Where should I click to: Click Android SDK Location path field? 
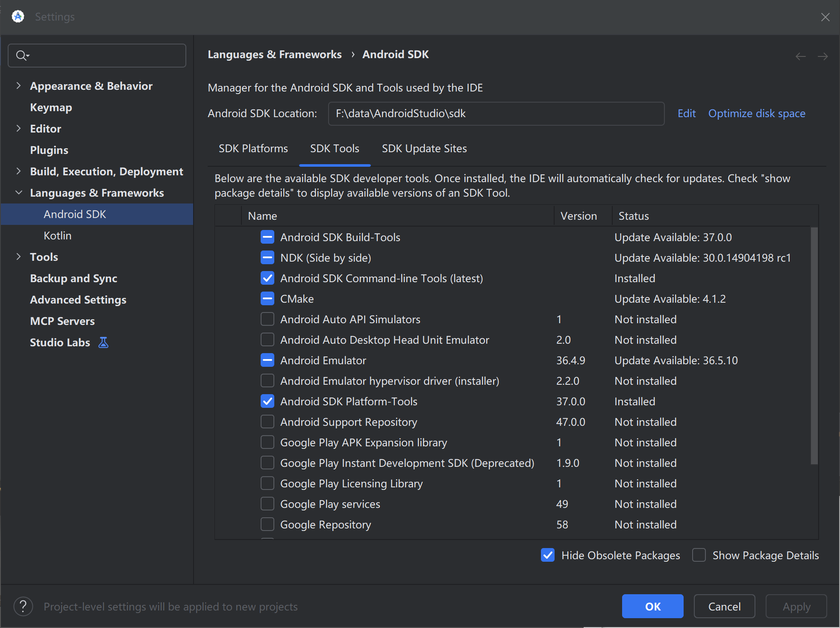click(x=496, y=114)
